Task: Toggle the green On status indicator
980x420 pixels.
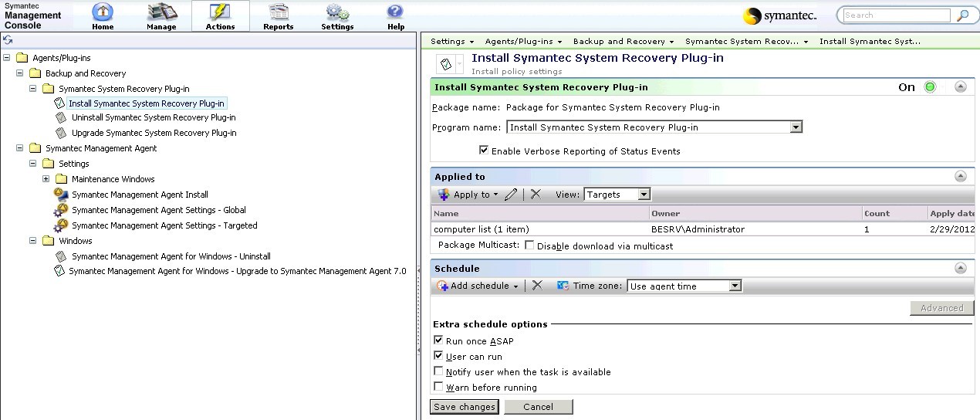Action: click(930, 87)
